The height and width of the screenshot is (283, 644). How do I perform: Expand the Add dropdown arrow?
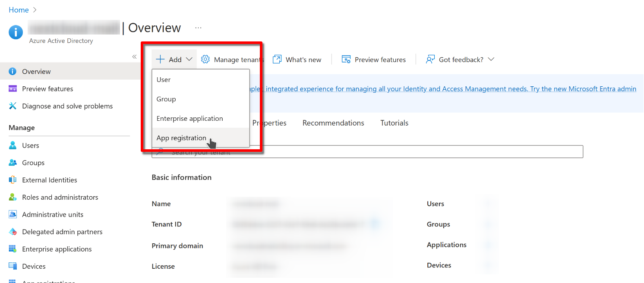click(x=189, y=60)
